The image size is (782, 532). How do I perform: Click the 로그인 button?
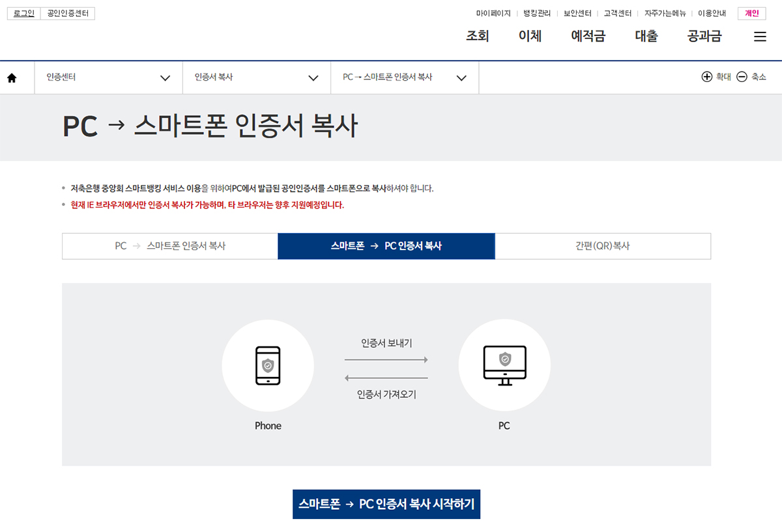pyautogui.click(x=23, y=13)
